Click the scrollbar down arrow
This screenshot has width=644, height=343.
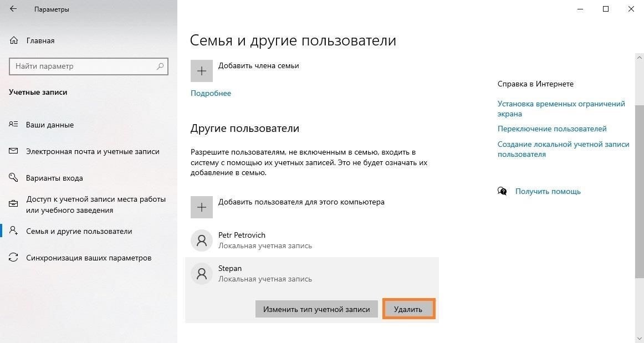pos(640,338)
